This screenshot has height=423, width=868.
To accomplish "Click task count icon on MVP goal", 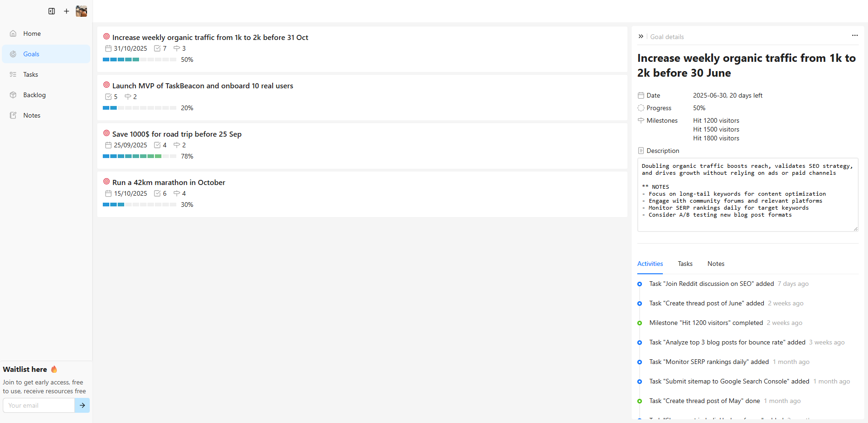I will click(108, 97).
